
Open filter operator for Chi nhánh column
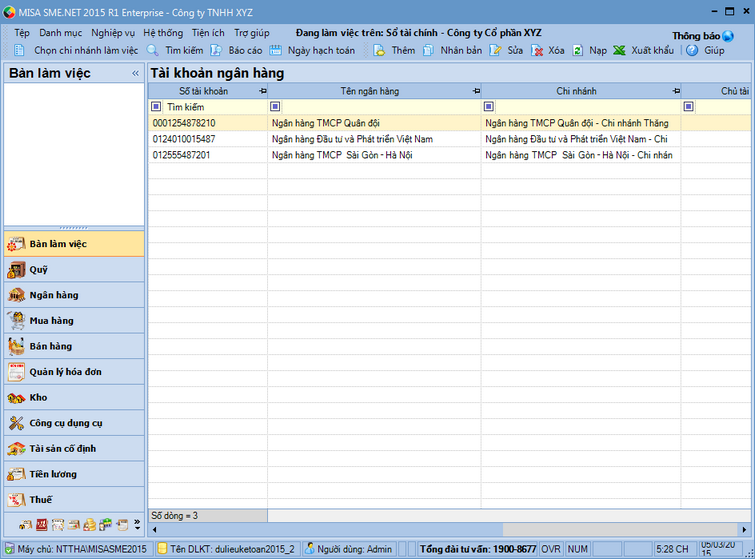pyautogui.click(x=489, y=106)
